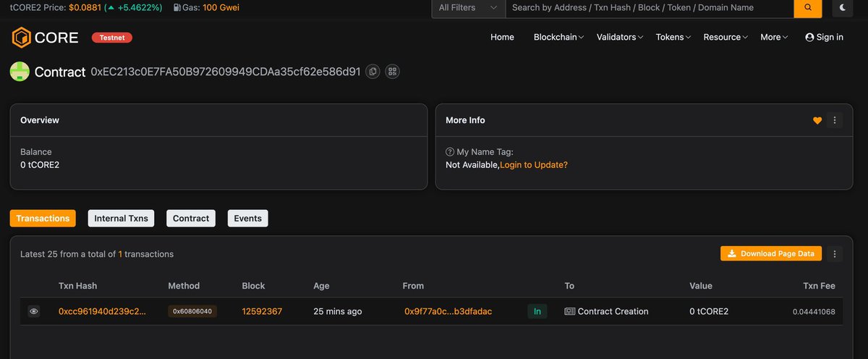
Task: Open block 12592367
Action: pos(262,311)
